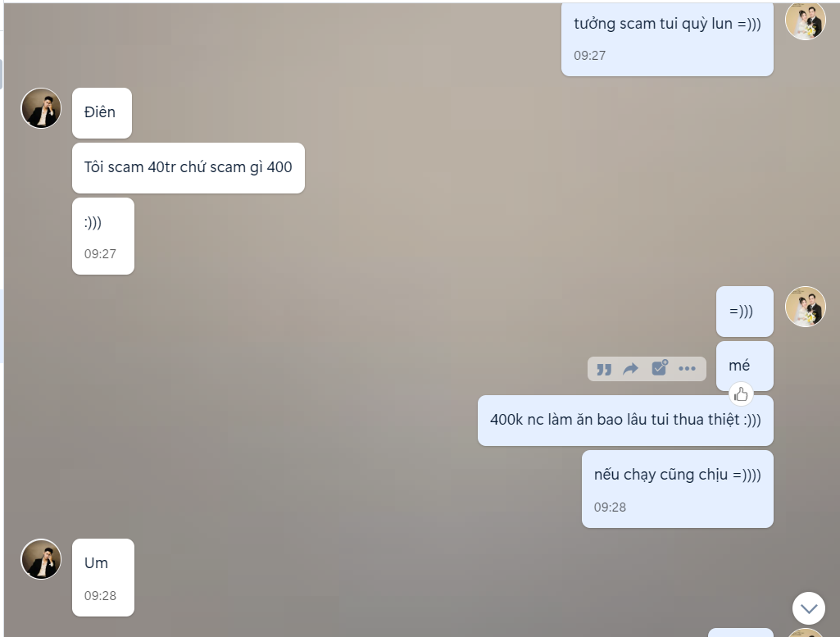Select the 'Tôi scam 40tr chứ scam gì 400' message
Image resolution: width=840 pixels, height=637 pixels.
[x=188, y=168]
